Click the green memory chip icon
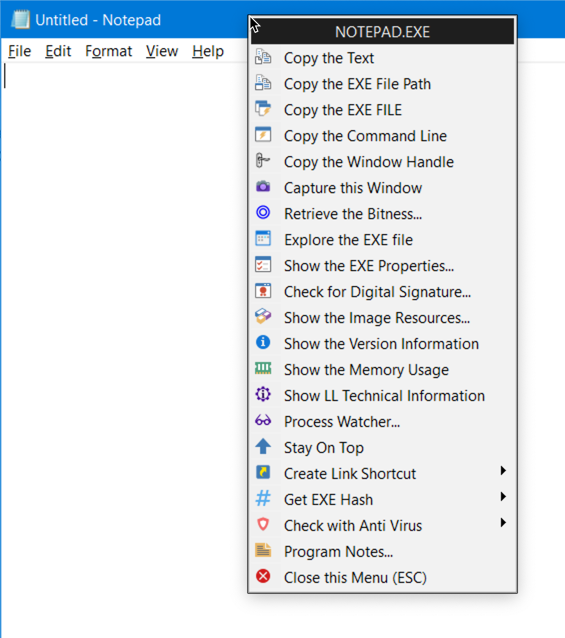The width and height of the screenshot is (565, 638). (x=263, y=368)
